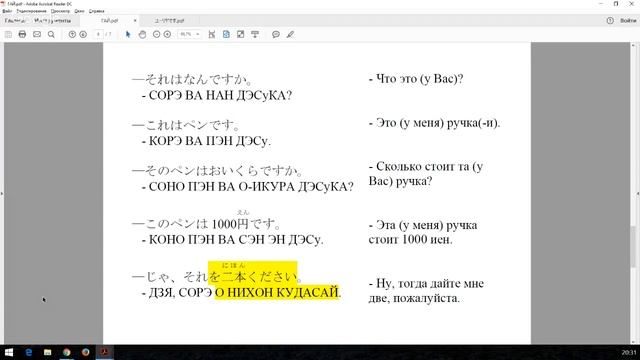Click the text Это (у меня) ручка(-и).
640x360 pixels.
click(x=438, y=123)
